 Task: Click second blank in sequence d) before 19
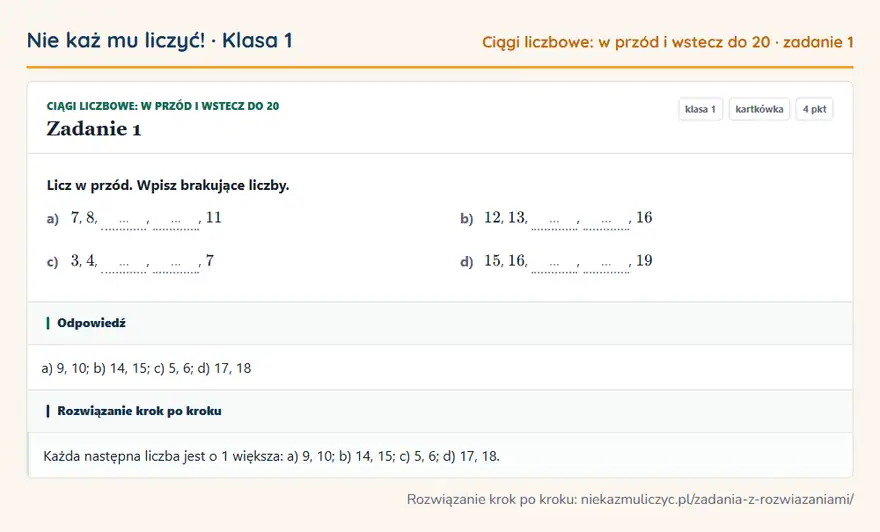(x=606, y=264)
